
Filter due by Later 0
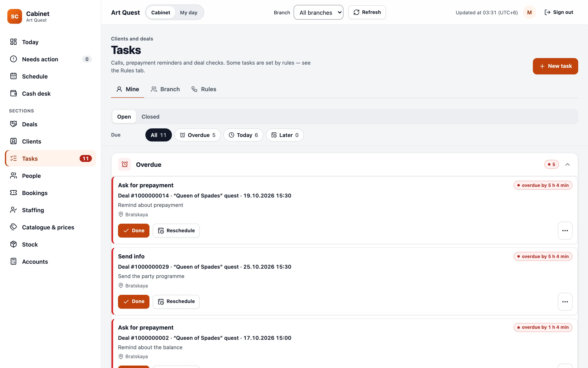click(x=285, y=135)
